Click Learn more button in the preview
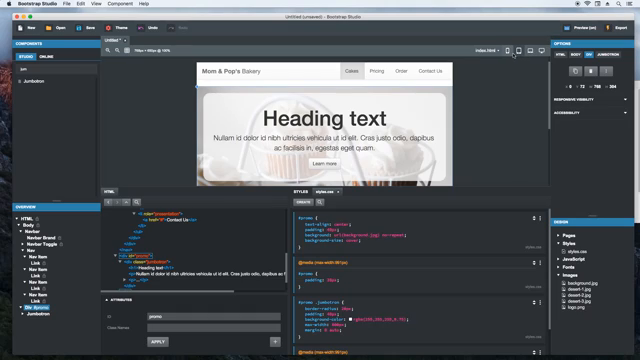This screenshot has height=360, width=640. click(x=324, y=164)
